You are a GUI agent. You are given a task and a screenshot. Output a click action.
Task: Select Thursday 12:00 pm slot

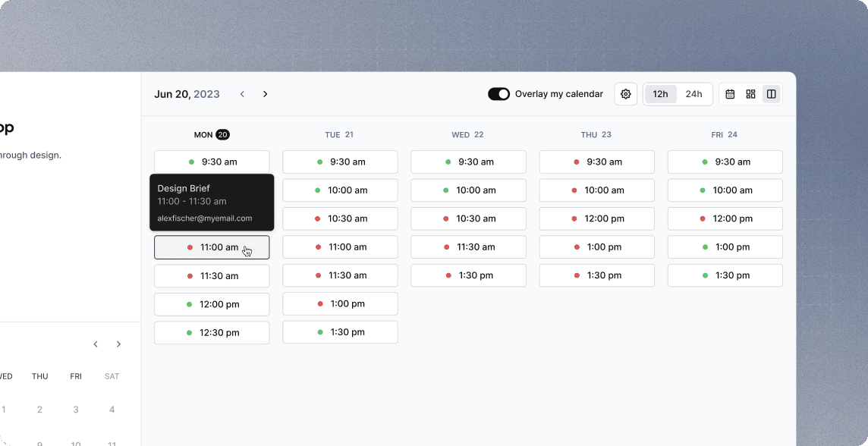click(x=596, y=218)
